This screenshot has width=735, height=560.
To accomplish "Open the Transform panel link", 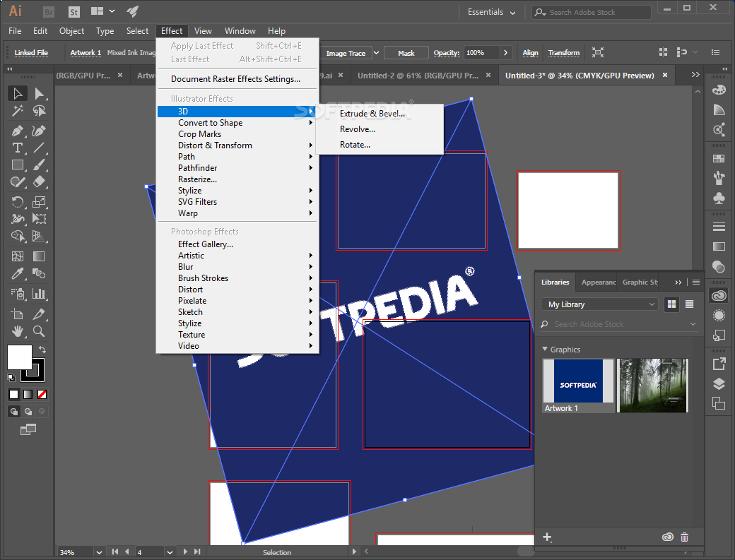I will click(x=563, y=53).
